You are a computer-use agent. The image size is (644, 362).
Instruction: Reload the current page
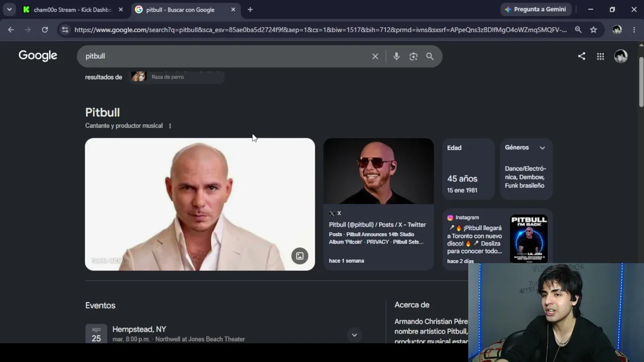click(45, 30)
